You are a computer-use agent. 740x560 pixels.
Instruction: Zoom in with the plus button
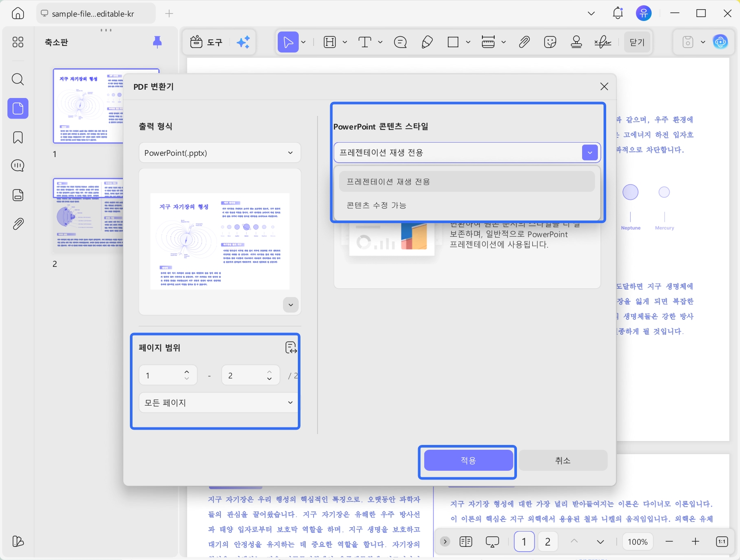[x=695, y=542]
